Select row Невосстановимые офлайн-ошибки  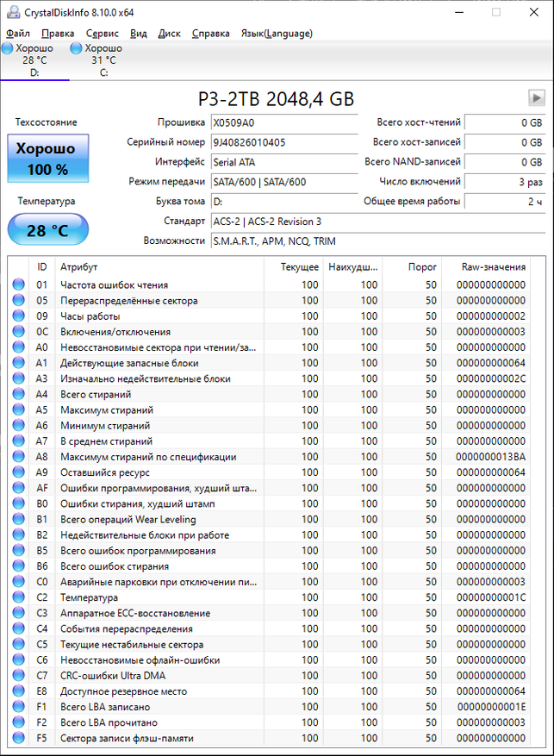click(x=270, y=659)
